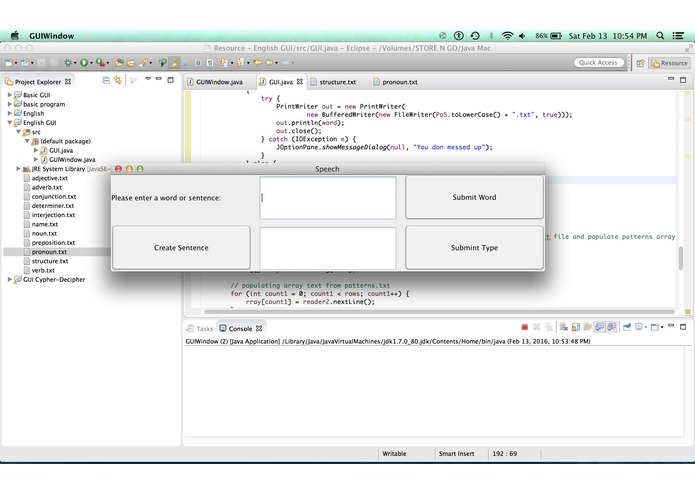This screenshot has width=695, height=494.
Task: Maximize the editor area
Action: click(683, 80)
